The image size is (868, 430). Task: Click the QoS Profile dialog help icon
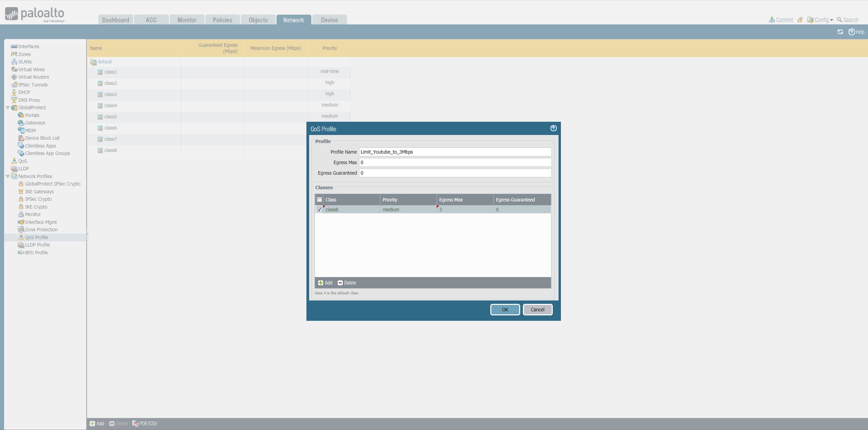553,128
